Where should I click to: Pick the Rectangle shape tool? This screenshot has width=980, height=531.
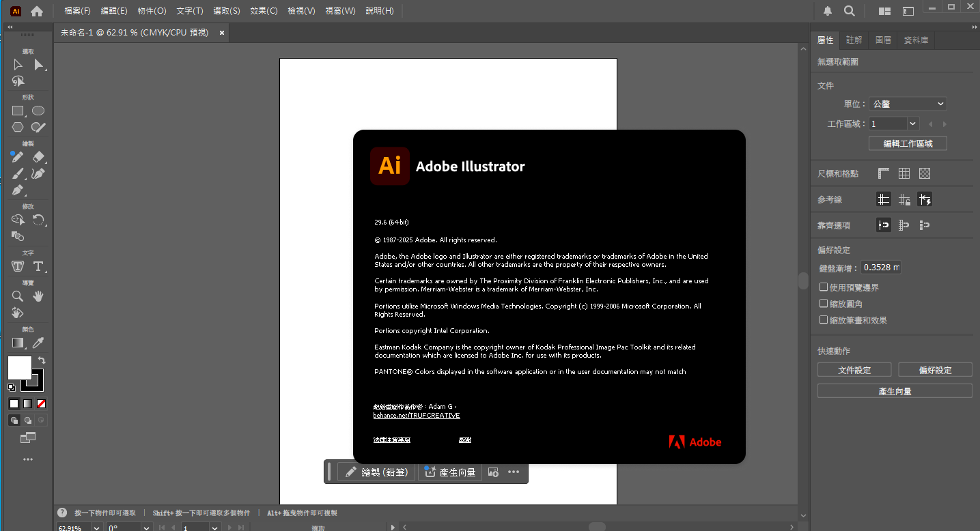point(18,111)
